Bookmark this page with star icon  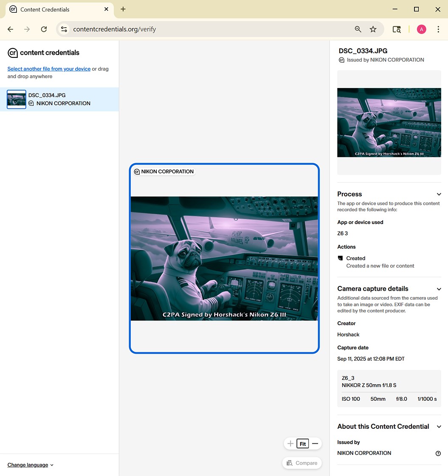coord(373,29)
